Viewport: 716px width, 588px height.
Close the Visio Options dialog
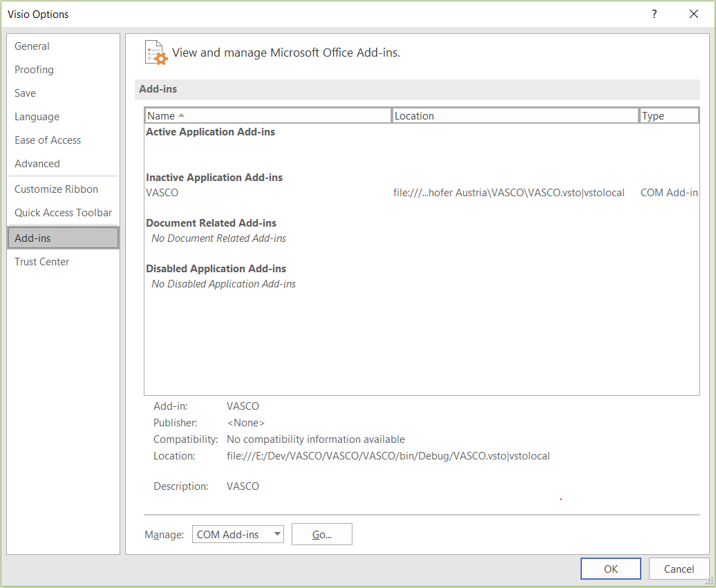point(694,14)
